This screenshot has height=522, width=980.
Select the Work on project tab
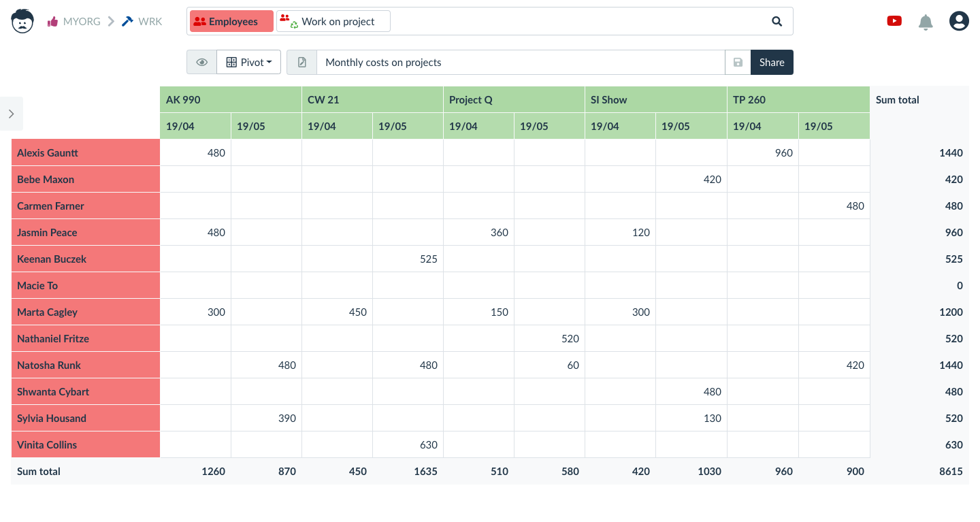(333, 21)
